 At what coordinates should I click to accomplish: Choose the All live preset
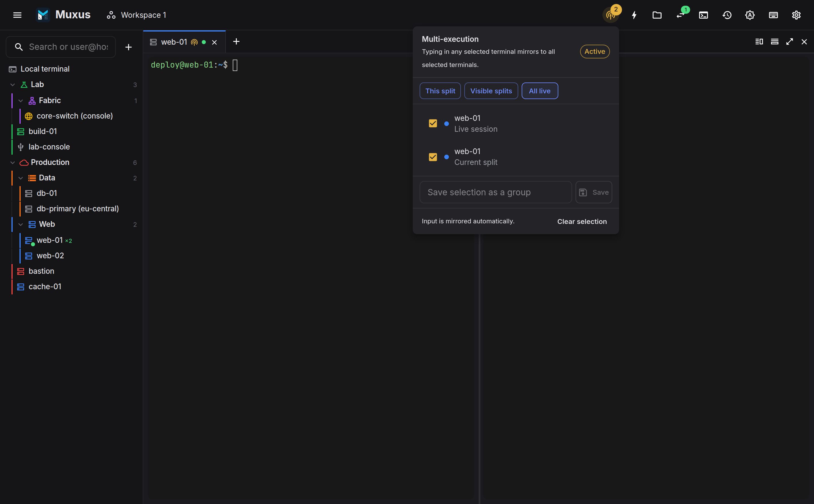coord(540,91)
